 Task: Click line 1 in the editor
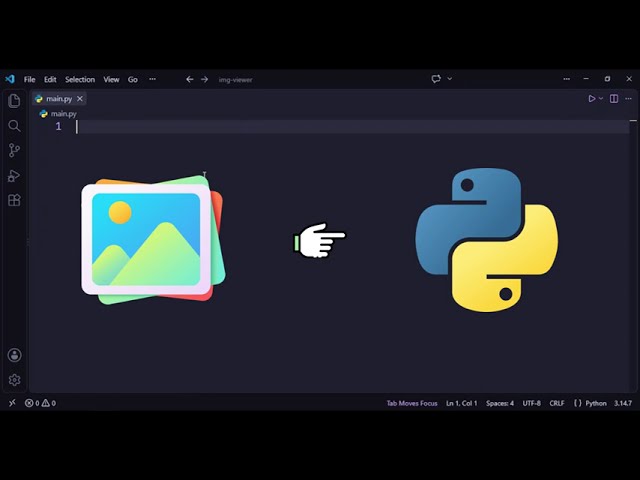pyautogui.click(x=351, y=127)
